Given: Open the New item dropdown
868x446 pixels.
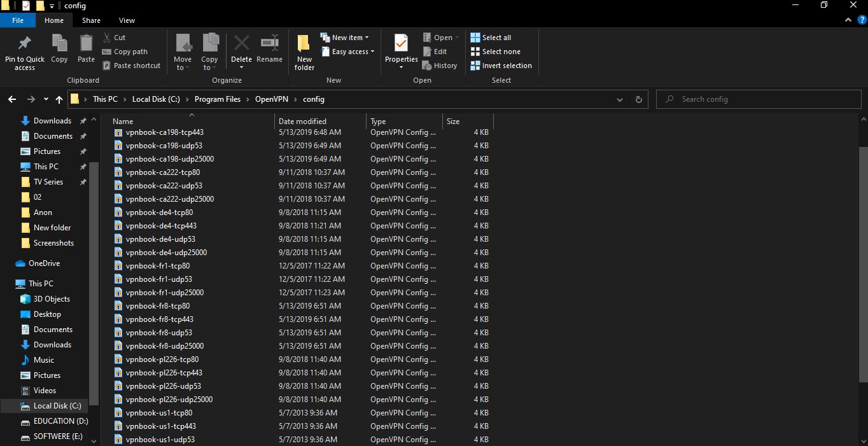Looking at the screenshot, I should tap(344, 38).
